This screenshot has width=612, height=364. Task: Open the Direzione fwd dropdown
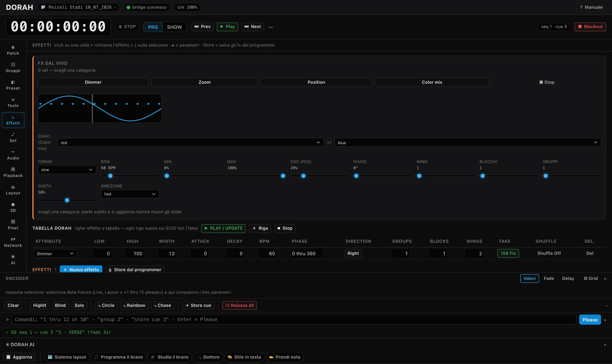130,194
